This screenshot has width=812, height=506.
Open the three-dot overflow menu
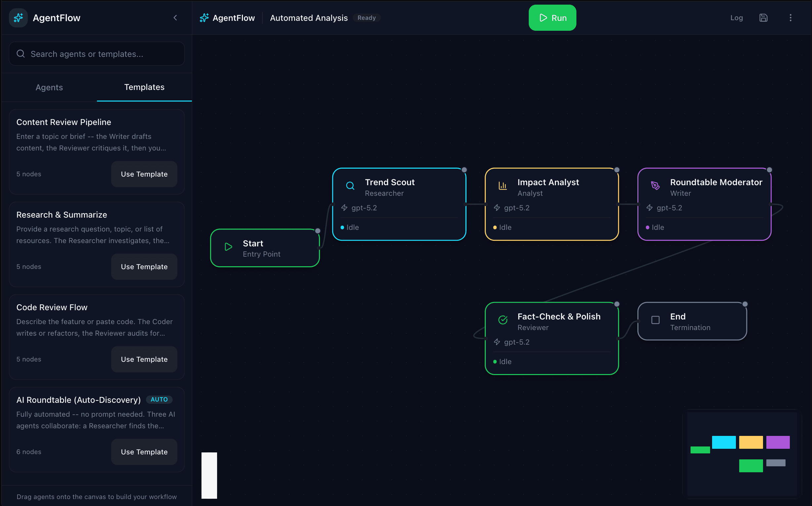coord(791,18)
